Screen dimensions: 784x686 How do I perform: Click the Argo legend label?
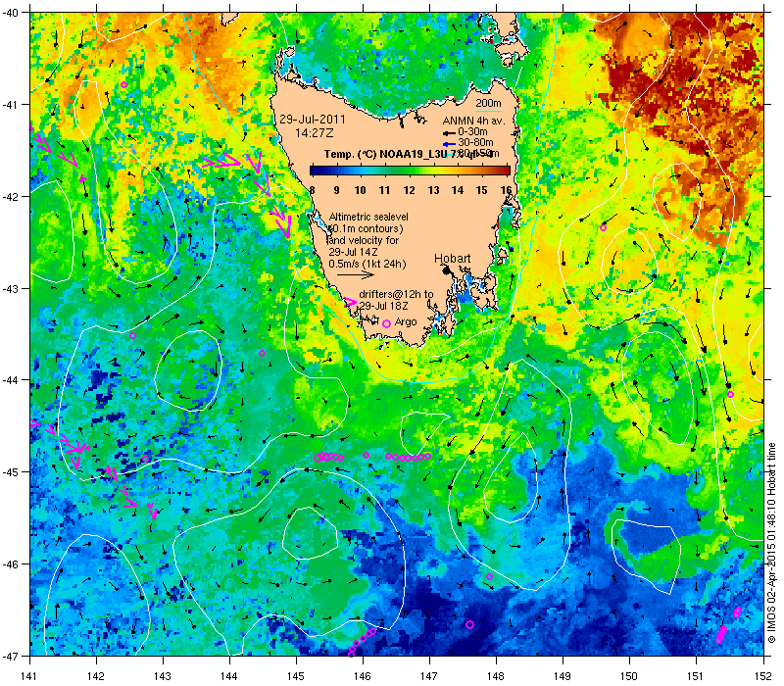(406, 322)
